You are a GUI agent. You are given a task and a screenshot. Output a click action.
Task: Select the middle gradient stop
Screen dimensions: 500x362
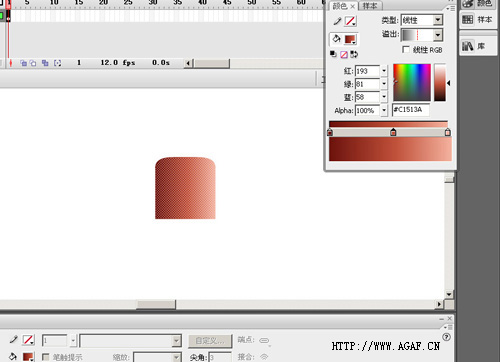pyautogui.click(x=393, y=132)
